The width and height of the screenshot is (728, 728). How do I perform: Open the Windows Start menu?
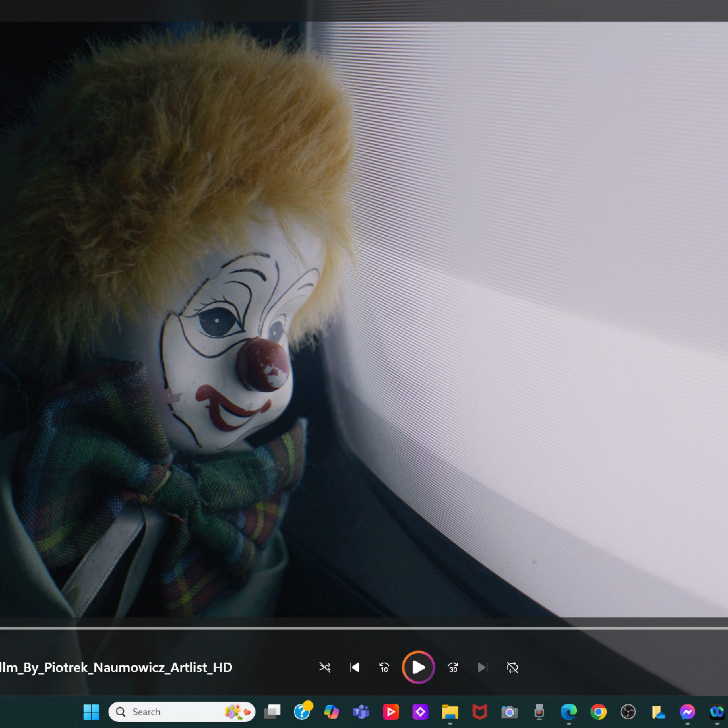(x=91, y=712)
